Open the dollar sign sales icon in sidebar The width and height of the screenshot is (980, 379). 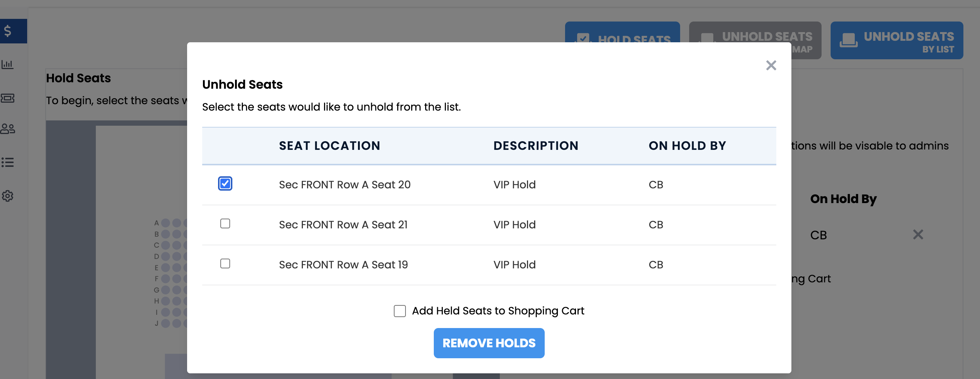pyautogui.click(x=8, y=31)
